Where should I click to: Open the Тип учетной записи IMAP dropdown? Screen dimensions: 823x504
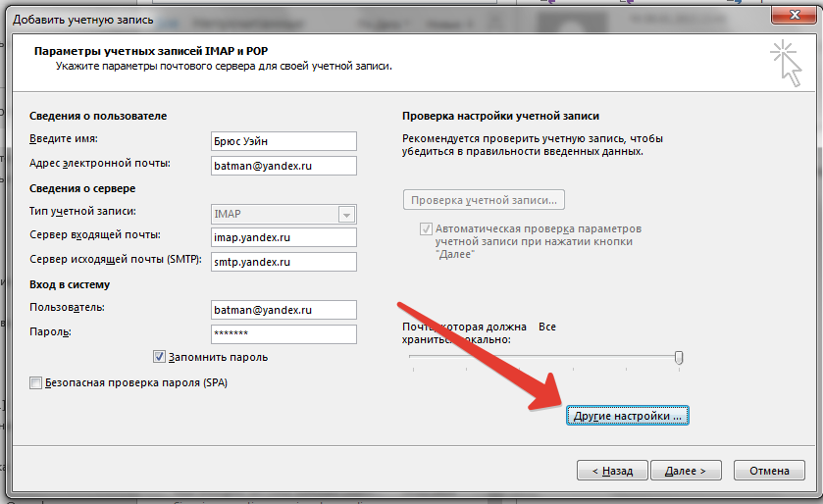pyautogui.click(x=345, y=215)
